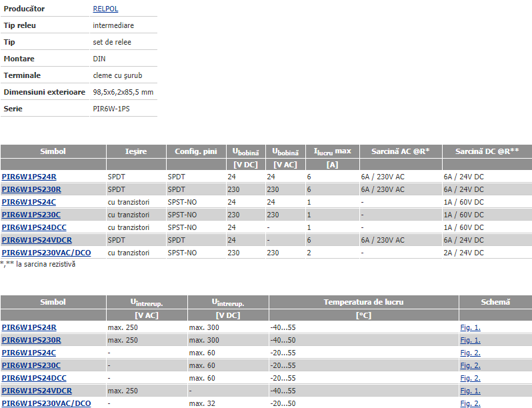
Task: Open PIR6W1PS230R in the second table
Action: (31, 340)
